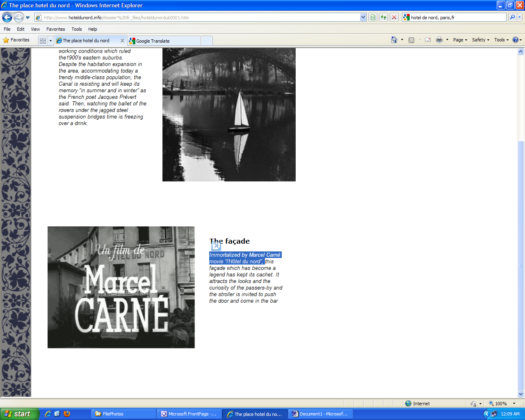Switch to hotel du nord taskbar button

[255, 414]
